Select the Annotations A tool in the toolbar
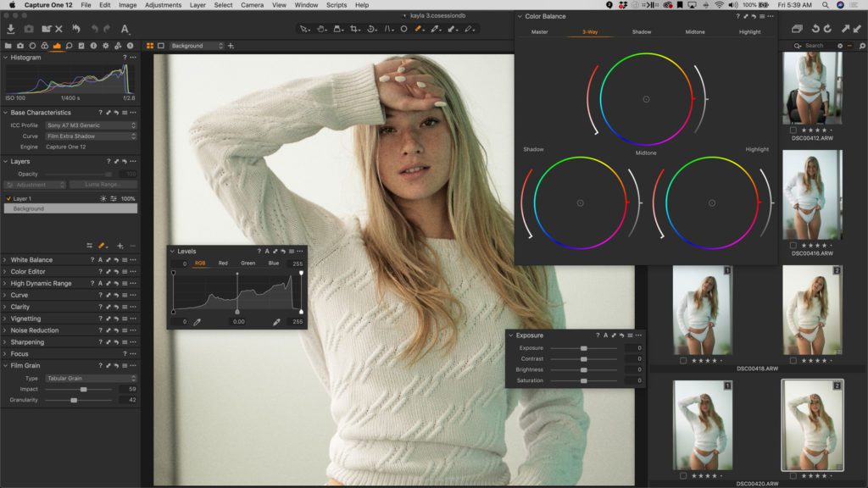Screen dimensions: 868x488 pyautogui.click(x=125, y=29)
